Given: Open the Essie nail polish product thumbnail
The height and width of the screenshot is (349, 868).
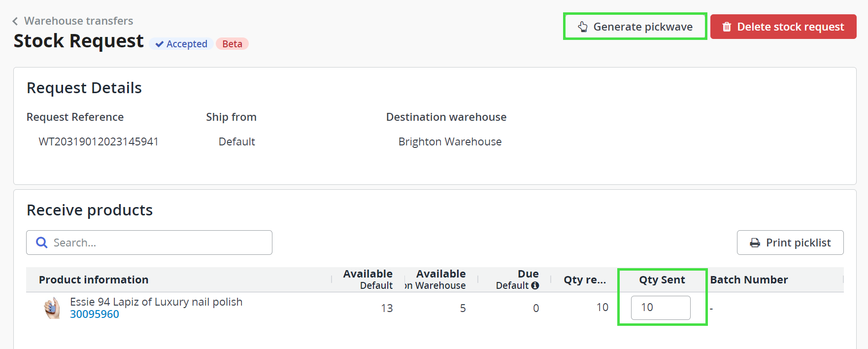Looking at the screenshot, I should [52, 308].
